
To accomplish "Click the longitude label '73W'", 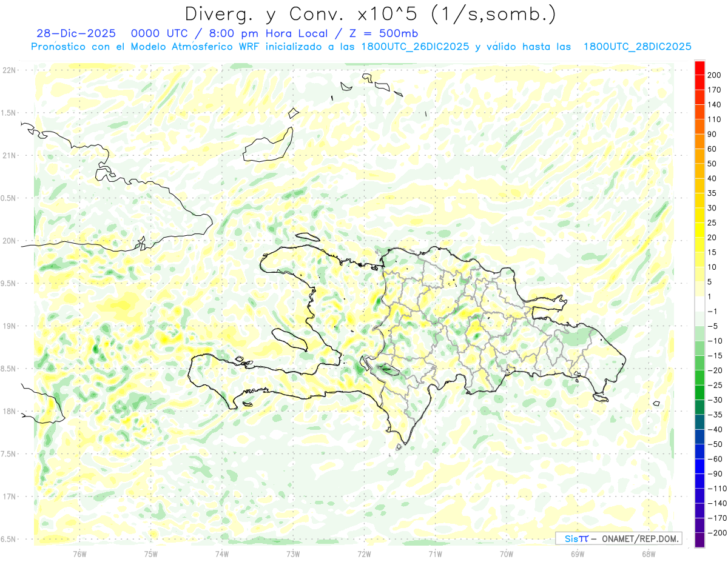I will (x=293, y=553).
